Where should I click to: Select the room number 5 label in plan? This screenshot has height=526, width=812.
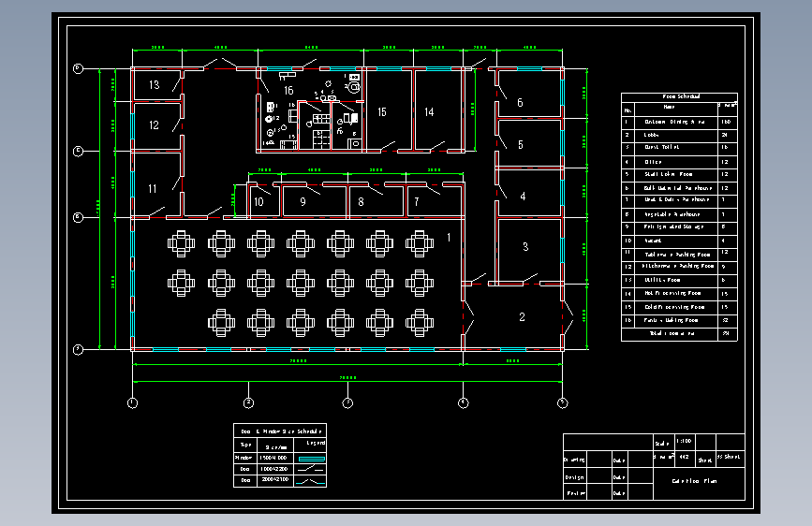(x=521, y=145)
